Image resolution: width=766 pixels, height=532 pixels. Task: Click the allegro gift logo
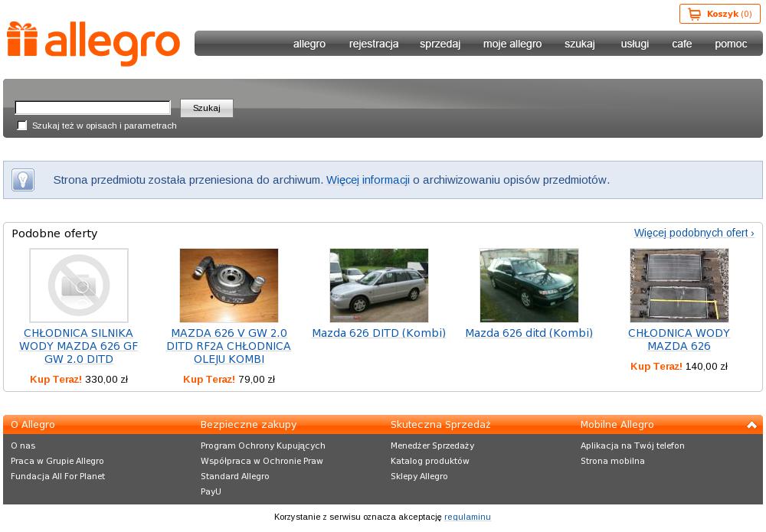(x=93, y=43)
